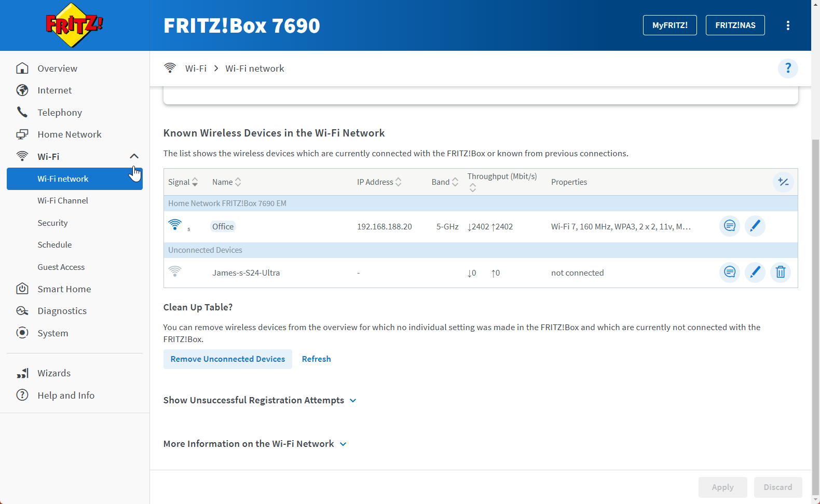Edit the James-s-S24-Ultra device

click(x=755, y=272)
